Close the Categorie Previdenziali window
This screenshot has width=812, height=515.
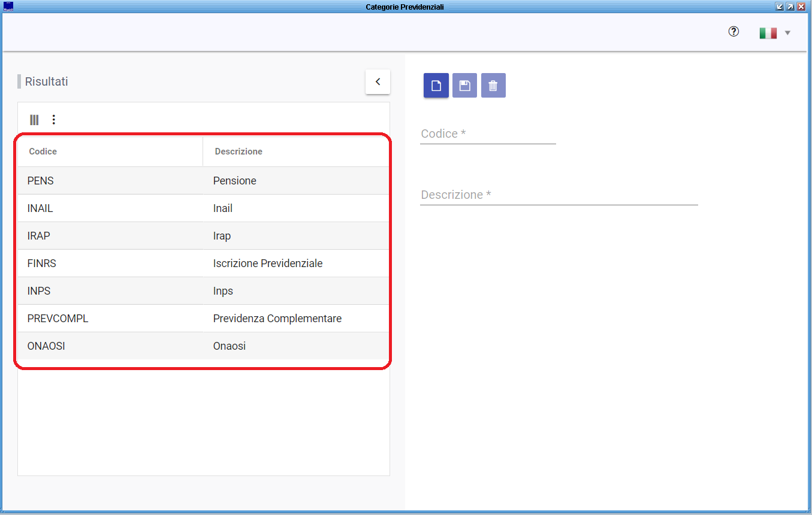pos(801,7)
